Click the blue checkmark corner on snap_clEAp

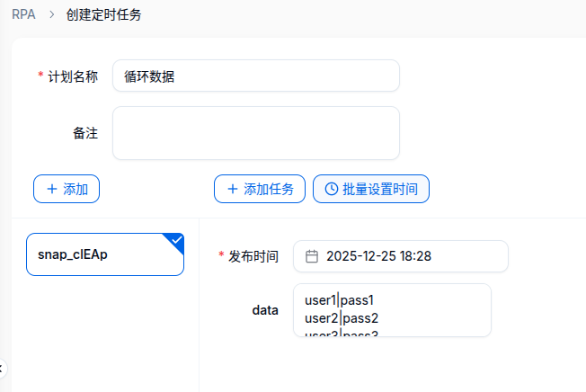[x=176, y=240]
